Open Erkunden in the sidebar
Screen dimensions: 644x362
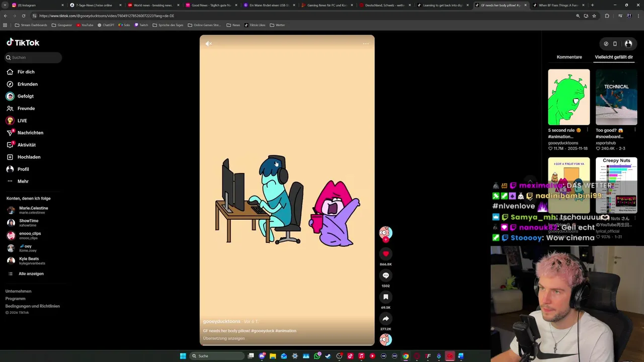[27, 84]
